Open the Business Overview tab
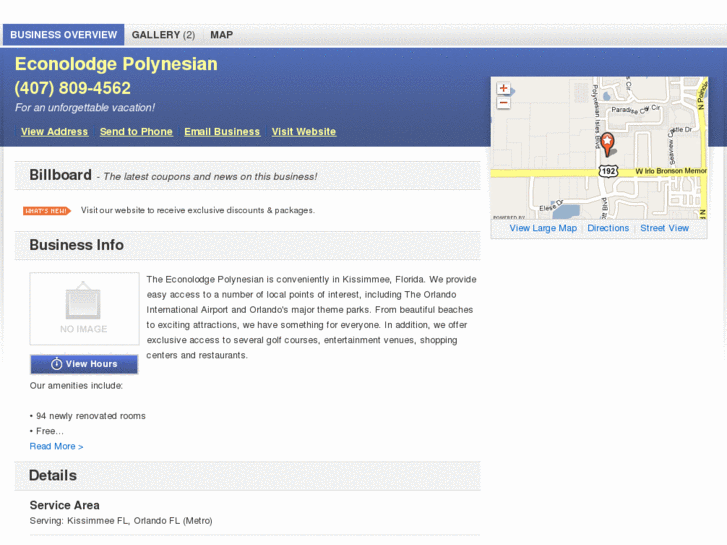 [x=64, y=35]
